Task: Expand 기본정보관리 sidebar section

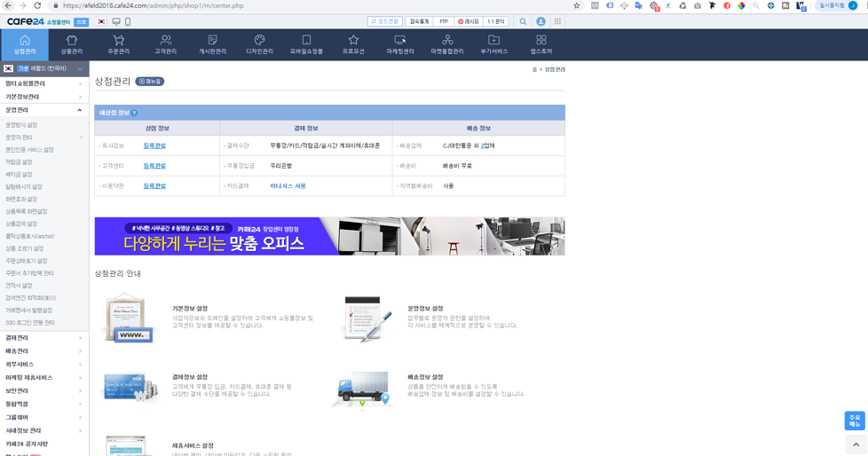Action: [x=44, y=97]
